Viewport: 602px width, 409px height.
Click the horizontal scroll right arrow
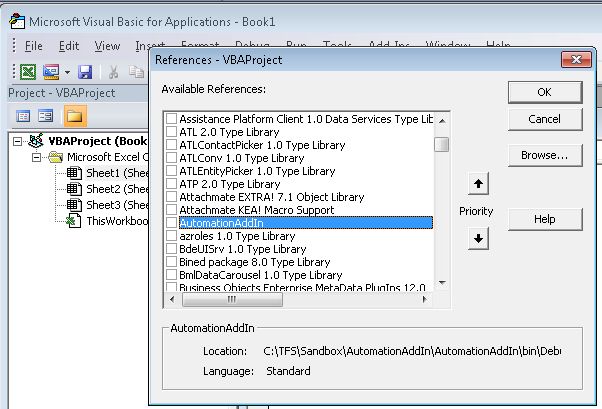(424, 299)
